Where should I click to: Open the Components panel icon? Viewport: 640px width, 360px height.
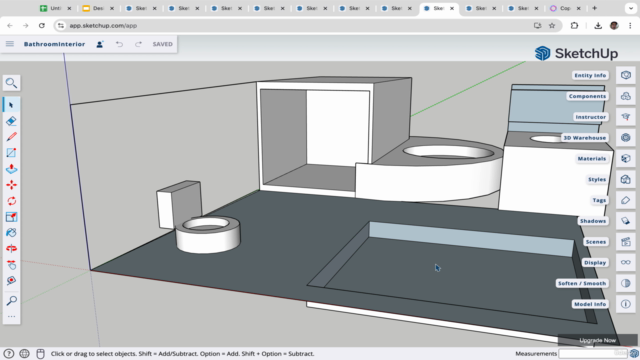pos(626,96)
